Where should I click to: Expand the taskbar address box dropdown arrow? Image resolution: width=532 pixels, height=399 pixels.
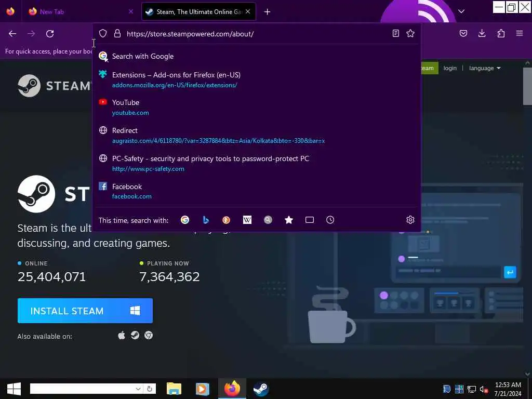point(138,389)
